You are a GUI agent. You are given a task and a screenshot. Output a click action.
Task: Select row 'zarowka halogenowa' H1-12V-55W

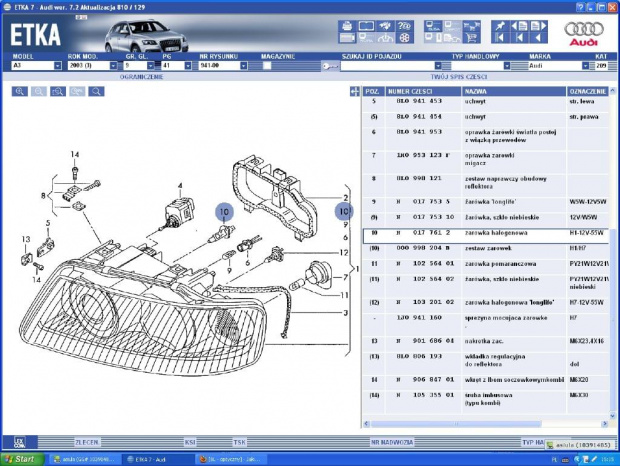coord(486,236)
